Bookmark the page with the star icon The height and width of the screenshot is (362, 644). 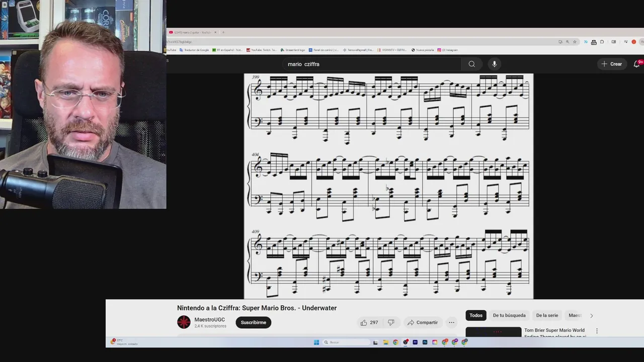click(575, 42)
